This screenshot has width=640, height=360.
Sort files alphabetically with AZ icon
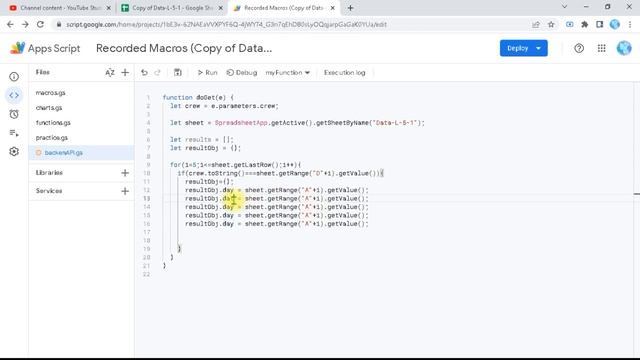point(110,73)
